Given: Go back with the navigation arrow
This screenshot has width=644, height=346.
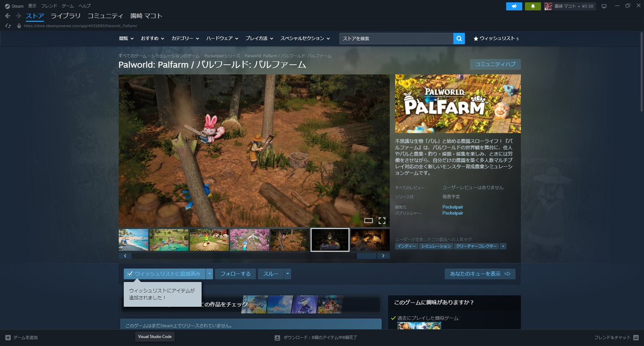Looking at the screenshot, I should coord(8,16).
